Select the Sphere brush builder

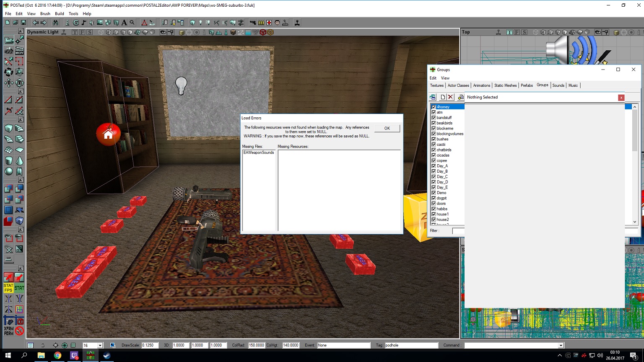(x=9, y=171)
